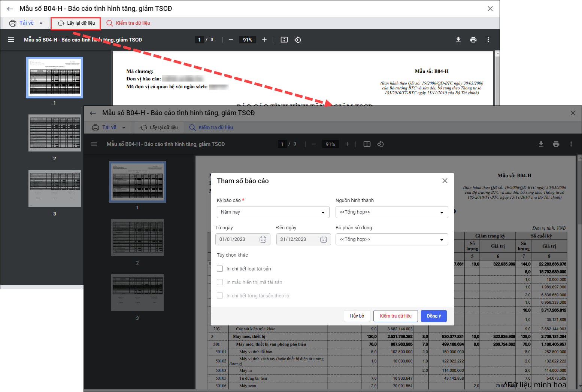Confirm with Đồng ý button

point(434,316)
